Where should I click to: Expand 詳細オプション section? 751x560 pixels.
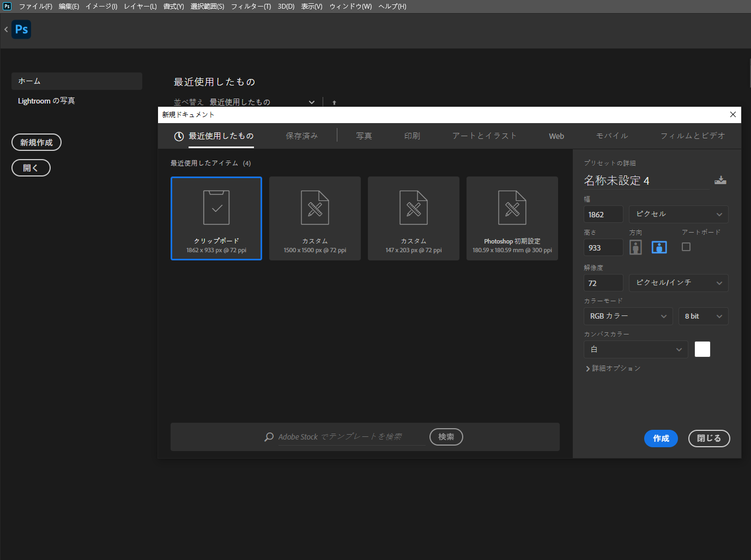[613, 368]
